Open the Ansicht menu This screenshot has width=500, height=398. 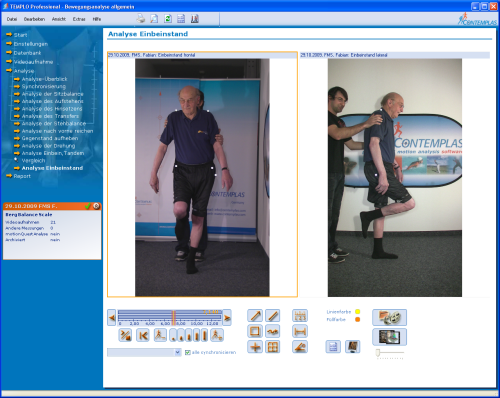[59, 19]
